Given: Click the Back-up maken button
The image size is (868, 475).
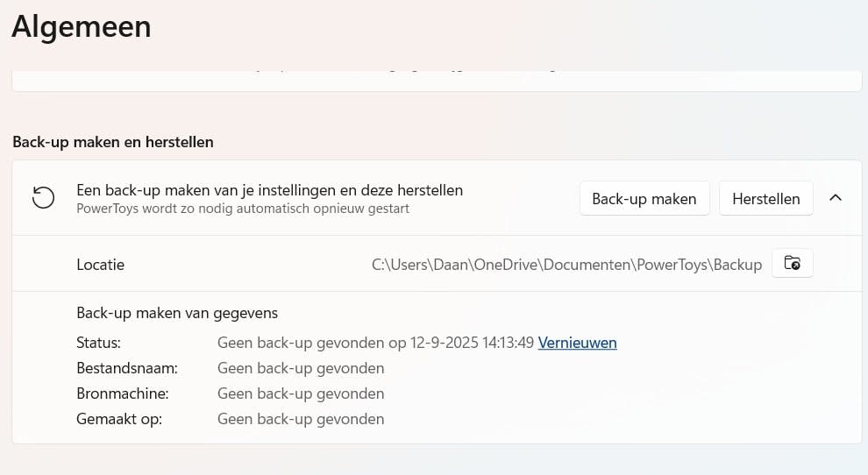Looking at the screenshot, I should click(x=644, y=199).
